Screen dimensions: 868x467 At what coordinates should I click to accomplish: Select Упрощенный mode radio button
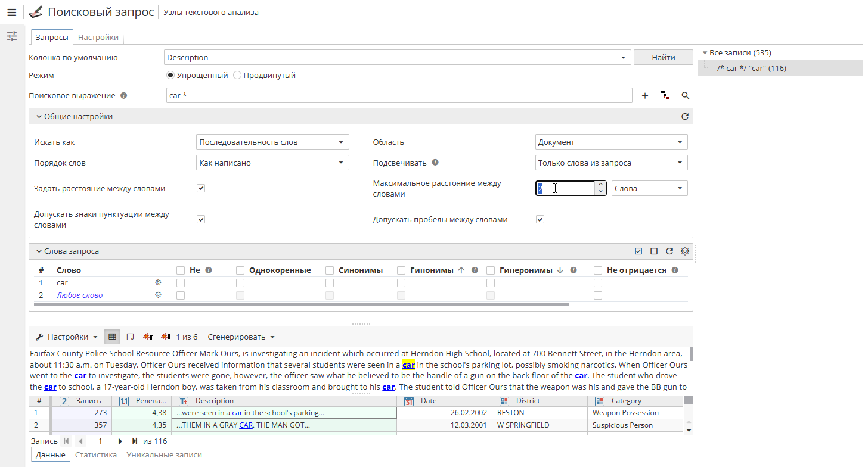(170, 76)
